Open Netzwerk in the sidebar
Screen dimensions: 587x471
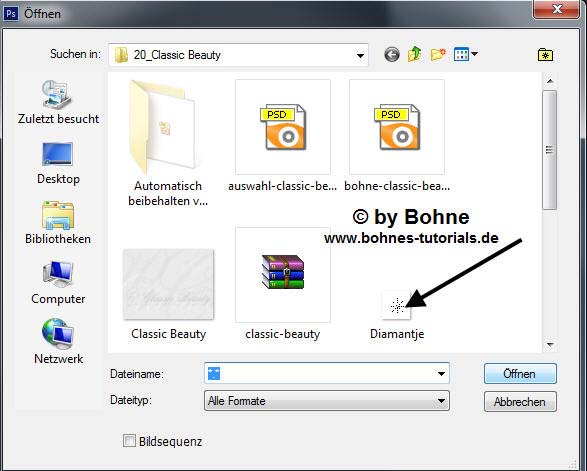coord(58,341)
